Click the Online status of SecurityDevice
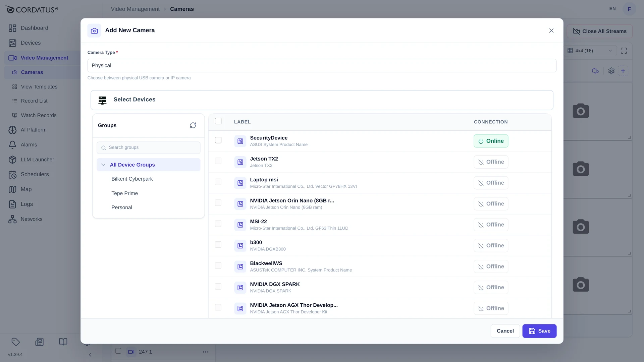The height and width of the screenshot is (362, 644). click(491, 141)
